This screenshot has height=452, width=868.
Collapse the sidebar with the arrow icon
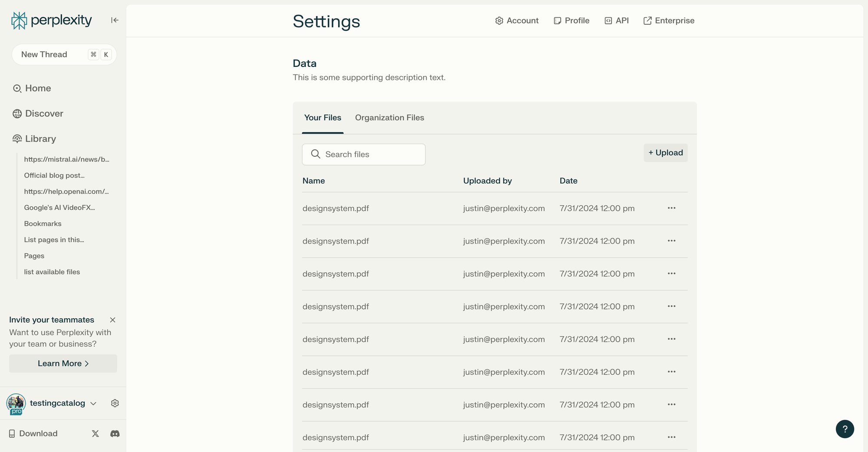coord(115,20)
